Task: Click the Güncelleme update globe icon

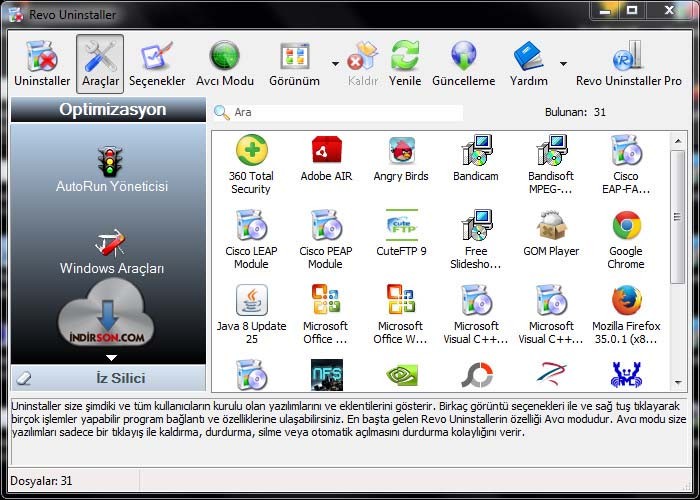Action: (x=463, y=56)
